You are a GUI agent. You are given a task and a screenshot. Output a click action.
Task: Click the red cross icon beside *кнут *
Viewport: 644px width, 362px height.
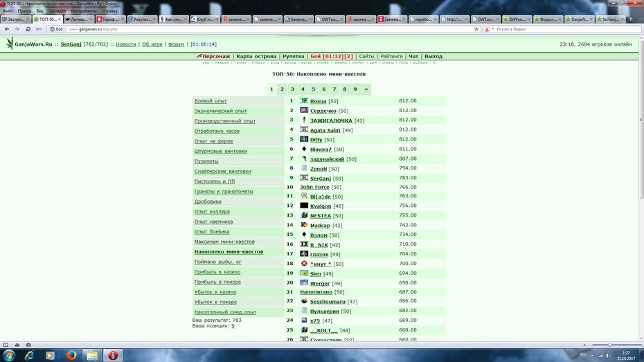pos(304,264)
